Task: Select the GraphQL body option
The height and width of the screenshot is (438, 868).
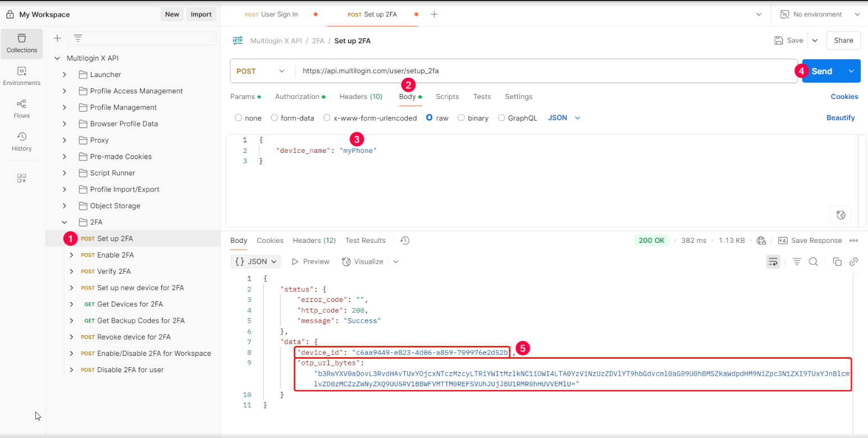Action: 501,118
